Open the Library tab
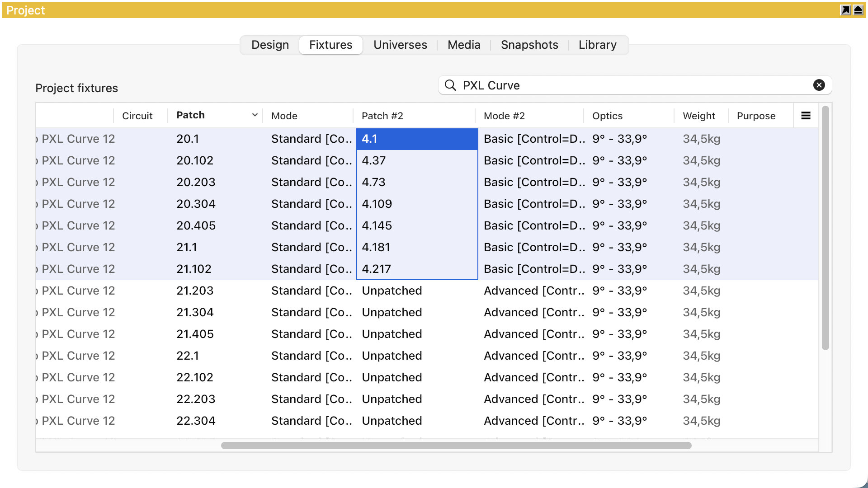Screen dimensions: 868x488 [597, 45]
